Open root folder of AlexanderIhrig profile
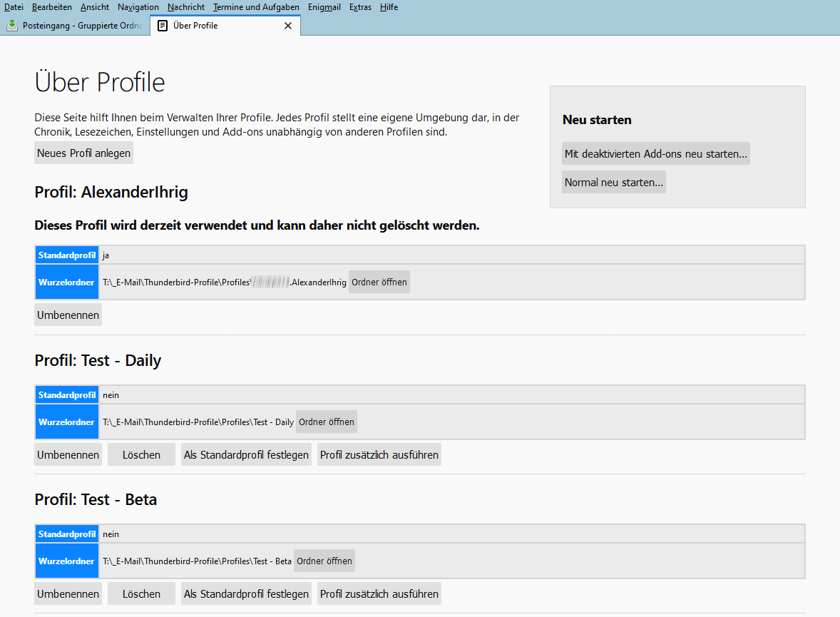 tap(379, 282)
